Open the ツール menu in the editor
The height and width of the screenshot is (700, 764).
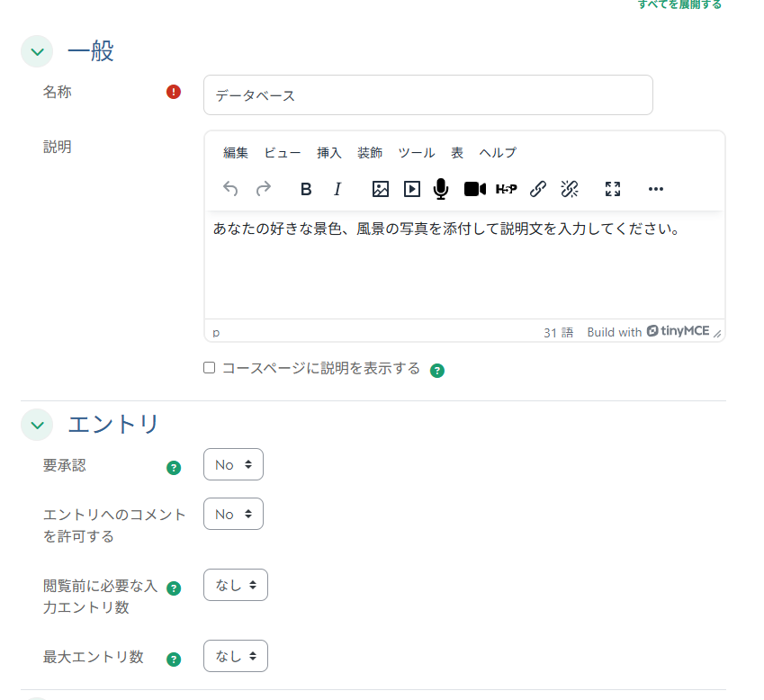point(417,152)
